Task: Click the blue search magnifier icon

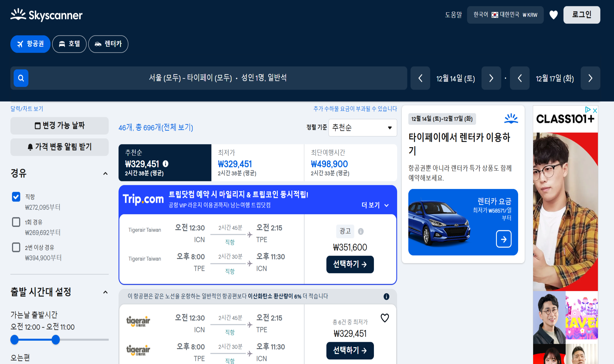Action: (21, 78)
